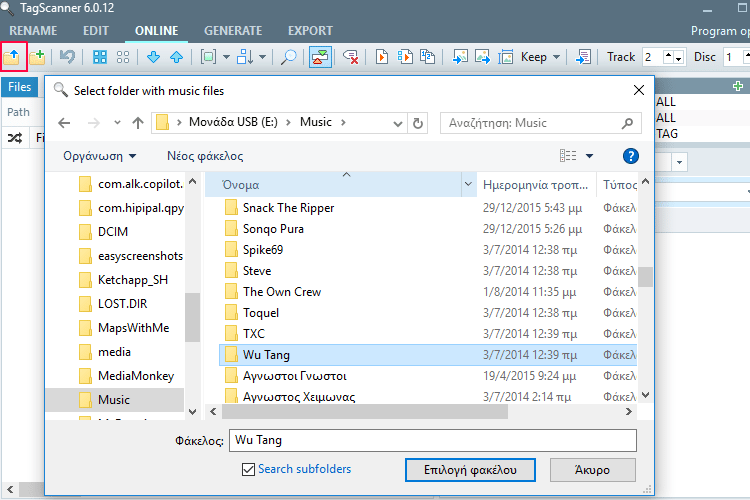The width and height of the screenshot is (750, 500).
Task: Go up one folder level arrow
Action: click(x=138, y=123)
